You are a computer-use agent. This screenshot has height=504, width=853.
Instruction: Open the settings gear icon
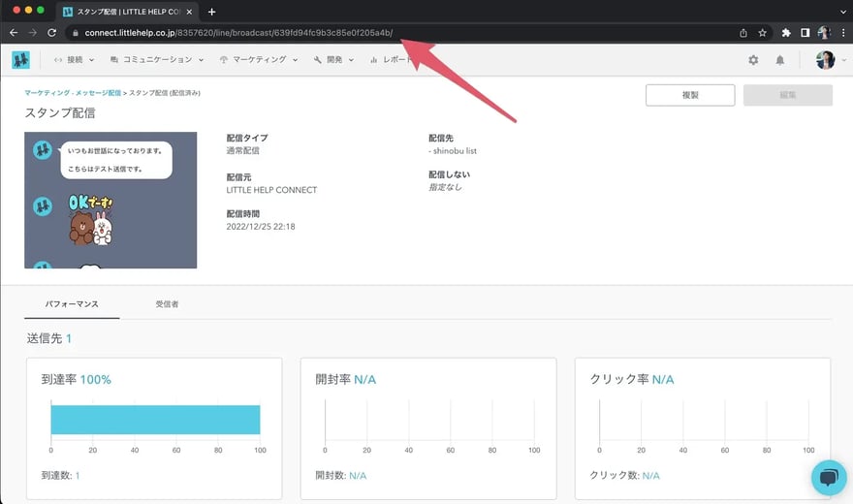(753, 60)
